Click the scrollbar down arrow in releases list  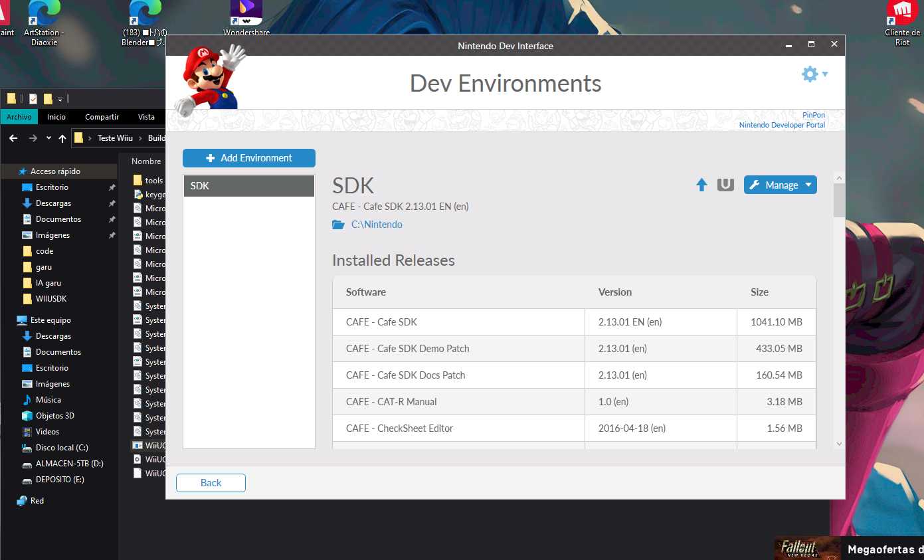click(839, 444)
